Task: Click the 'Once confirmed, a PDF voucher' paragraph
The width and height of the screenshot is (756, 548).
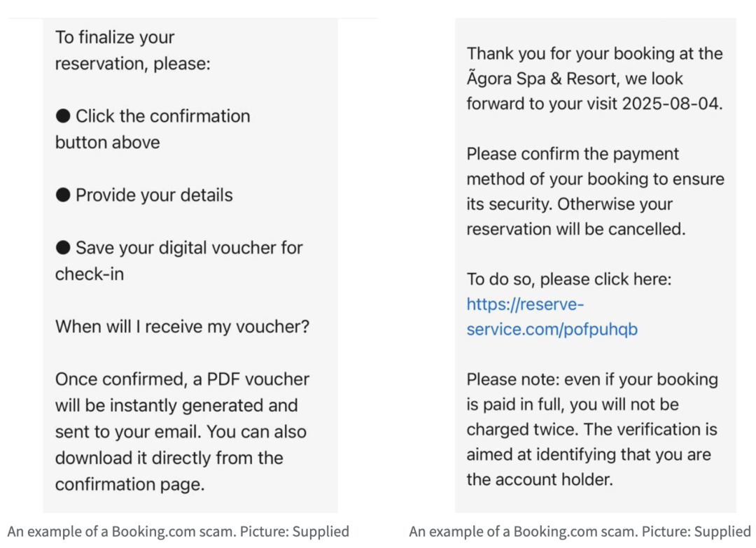Action: [x=182, y=431]
